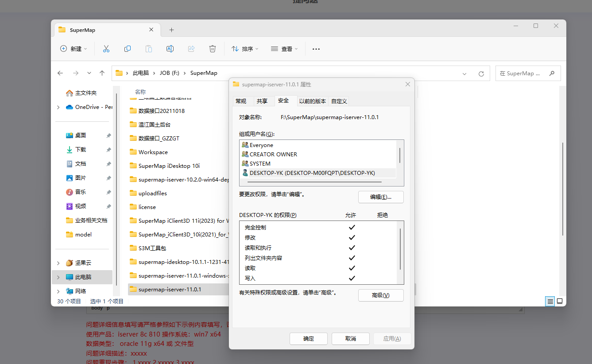The width and height of the screenshot is (592, 364).
Task: Switch to the 共享 tab
Action: coord(262,101)
